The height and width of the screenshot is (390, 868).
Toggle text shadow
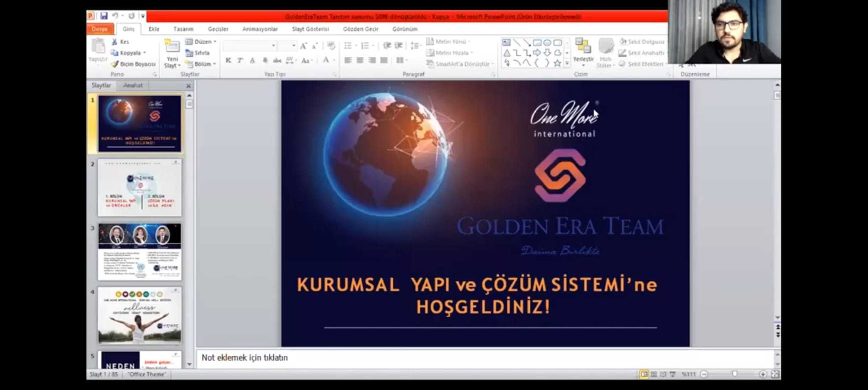[265, 60]
